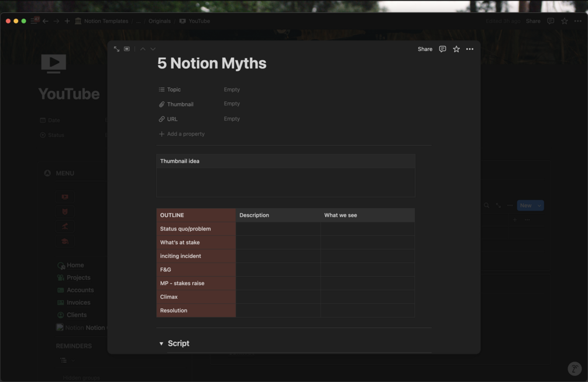Open Invoices in the sidebar menu
The image size is (588, 382).
[x=74, y=302]
